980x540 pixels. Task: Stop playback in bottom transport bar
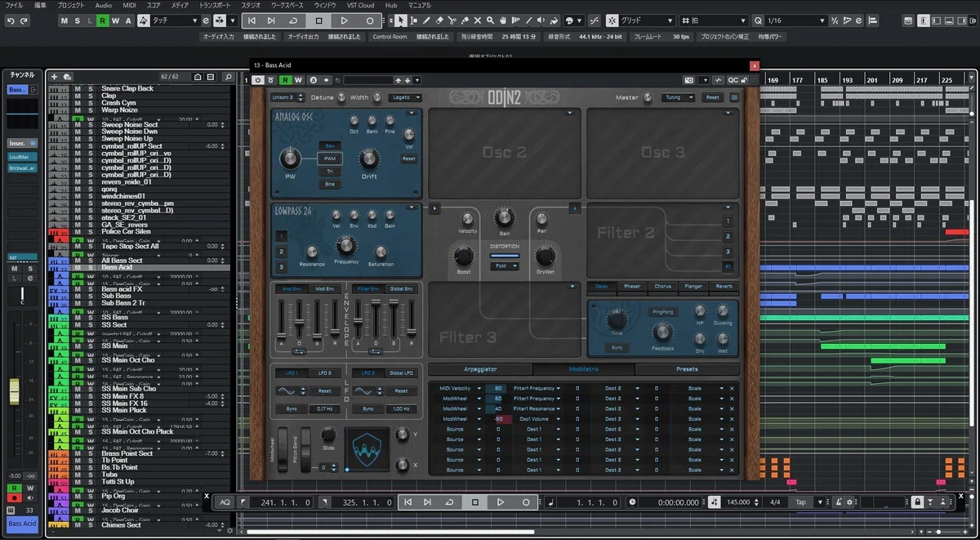[x=475, y=502]
